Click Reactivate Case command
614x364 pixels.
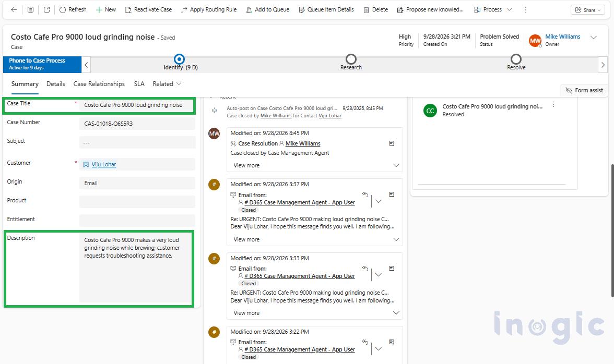coord(148,10)
